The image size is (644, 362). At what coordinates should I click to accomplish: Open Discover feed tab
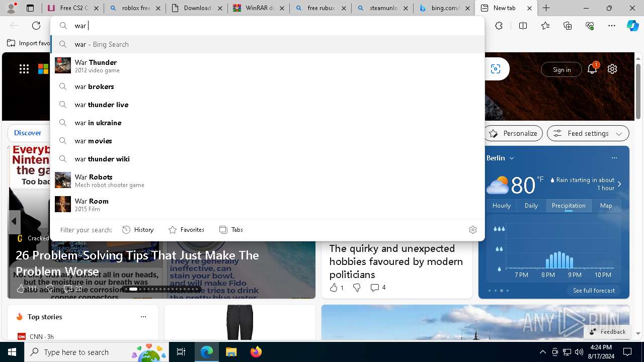[28, 133]
